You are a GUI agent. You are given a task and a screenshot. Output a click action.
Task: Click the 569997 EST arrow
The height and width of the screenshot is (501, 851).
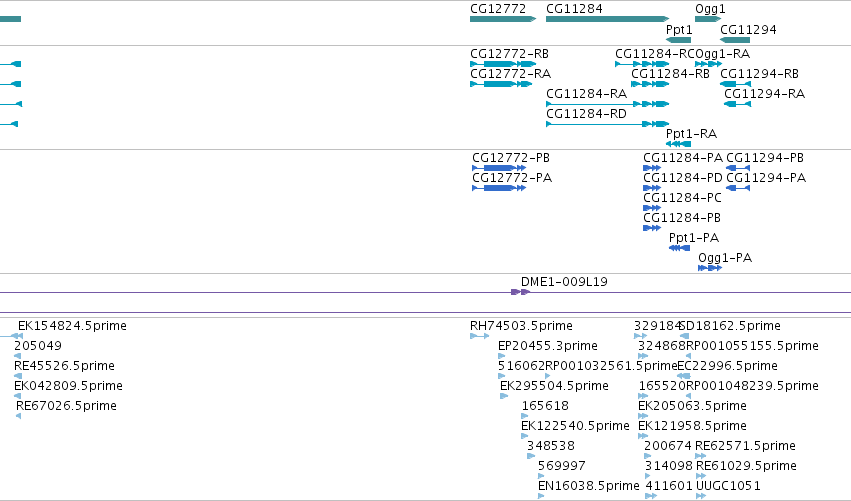click(x=541, y=476)
